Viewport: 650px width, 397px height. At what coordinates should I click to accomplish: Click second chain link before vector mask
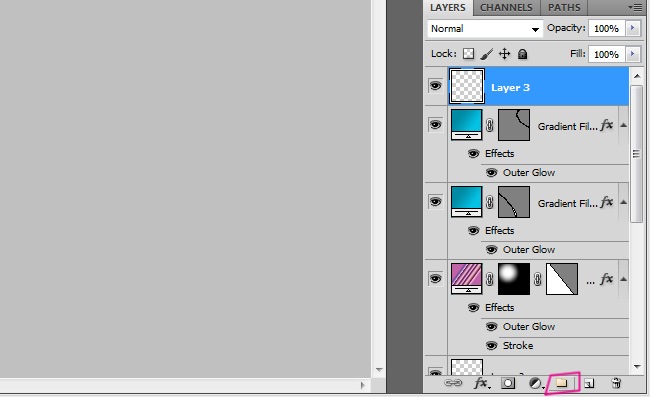[538, 279]
